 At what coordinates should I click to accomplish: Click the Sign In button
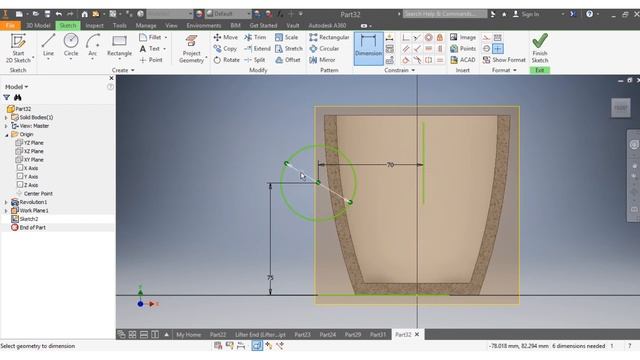526,14
